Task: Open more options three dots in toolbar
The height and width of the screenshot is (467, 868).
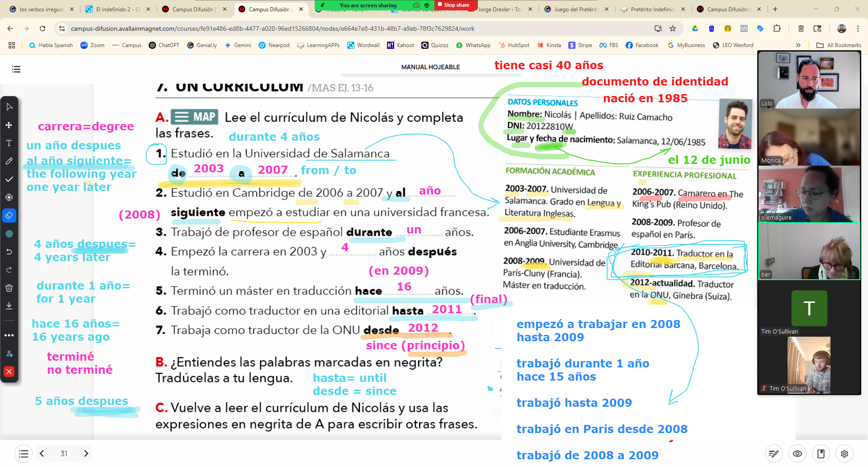Action: pyautogui.click(x=9, y=335)
